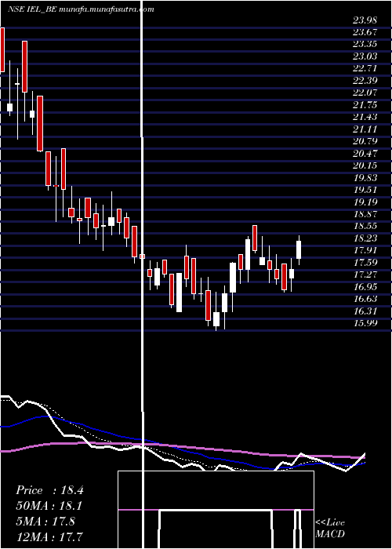
Task: Choose the 16.63 price axis value
Action: point(365,299)
